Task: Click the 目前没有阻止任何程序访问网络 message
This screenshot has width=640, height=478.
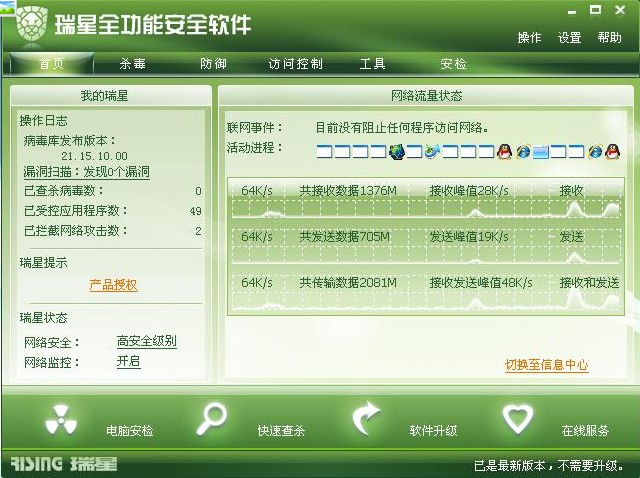Action: 402,128
